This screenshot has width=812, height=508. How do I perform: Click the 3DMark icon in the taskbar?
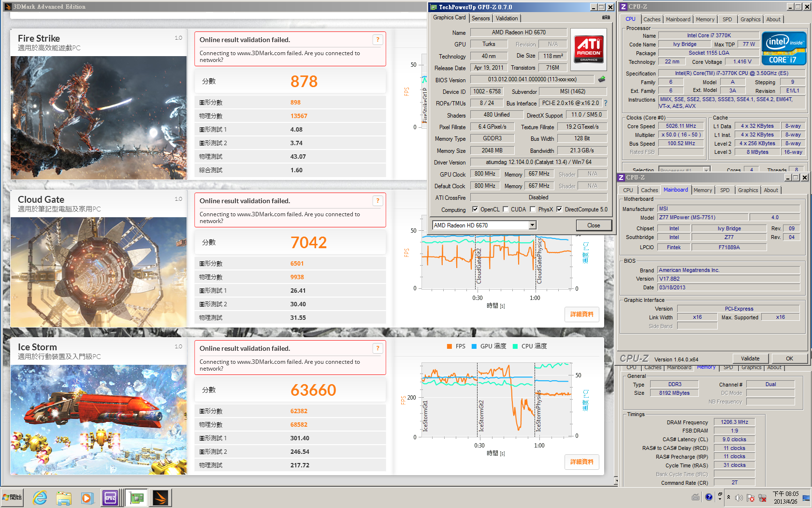click(x=160, y=497)
